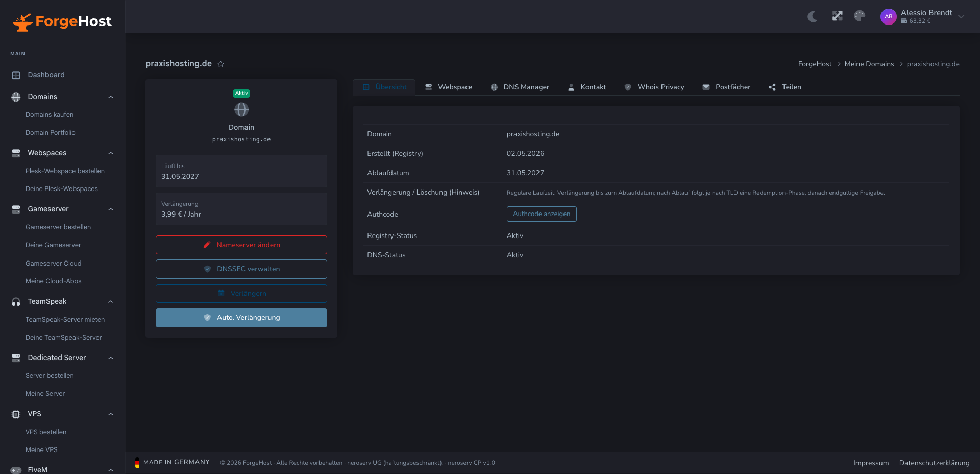Click ForgeHost breadcrumb link
The width and height of the screenshot is (980, 474).
[815, 64]
